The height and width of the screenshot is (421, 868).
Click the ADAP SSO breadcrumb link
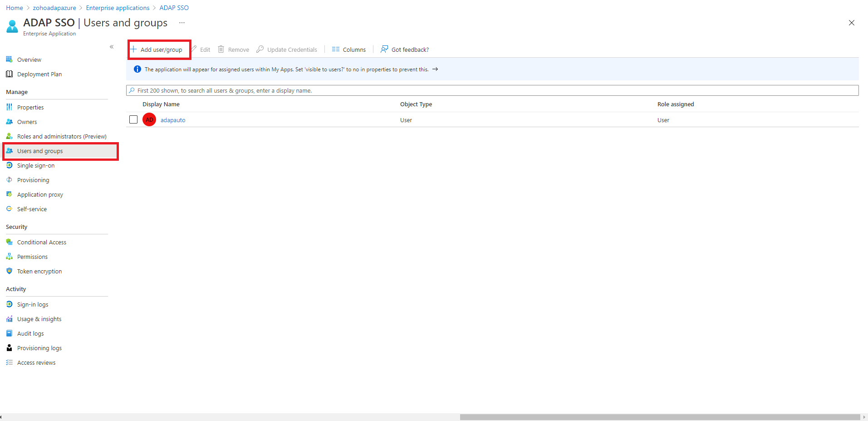click(174, 8)
